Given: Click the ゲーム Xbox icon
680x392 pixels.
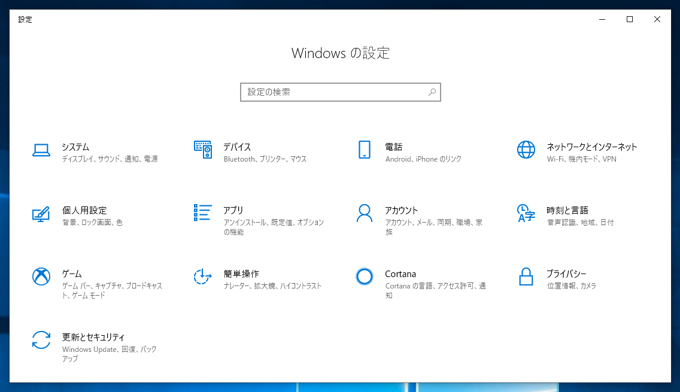Looking at the screenshot, I should (x=41, y=276).
